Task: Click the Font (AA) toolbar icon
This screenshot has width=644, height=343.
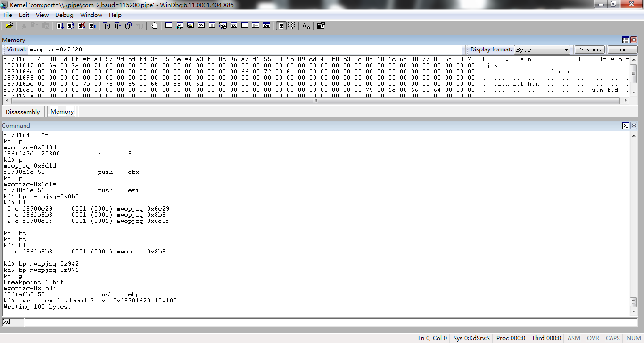Action: click(306, 25)
